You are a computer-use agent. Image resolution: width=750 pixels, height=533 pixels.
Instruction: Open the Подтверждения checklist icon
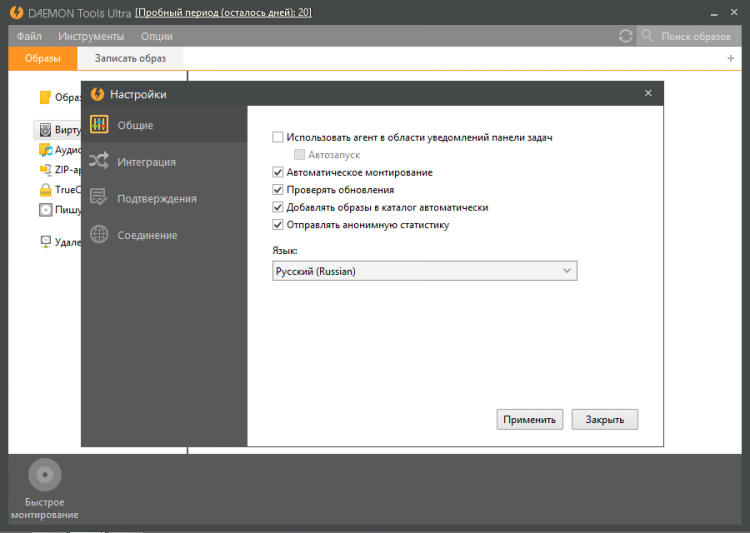click(99, 197)
